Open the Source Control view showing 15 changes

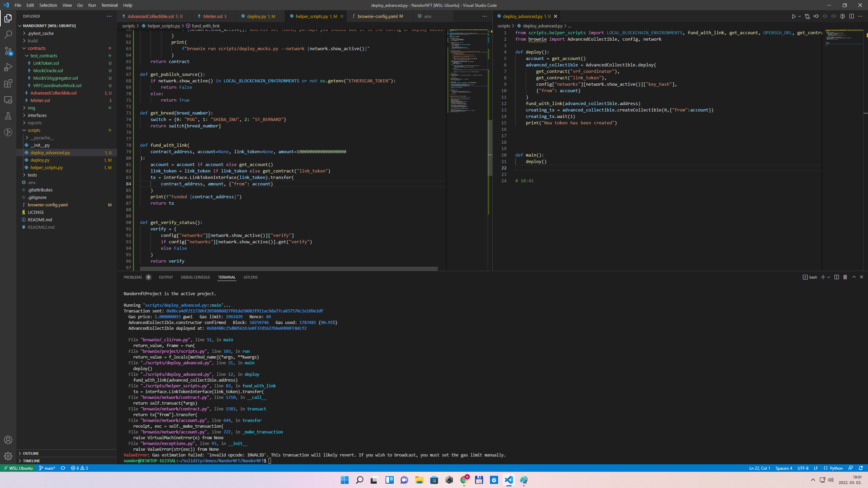8,51
